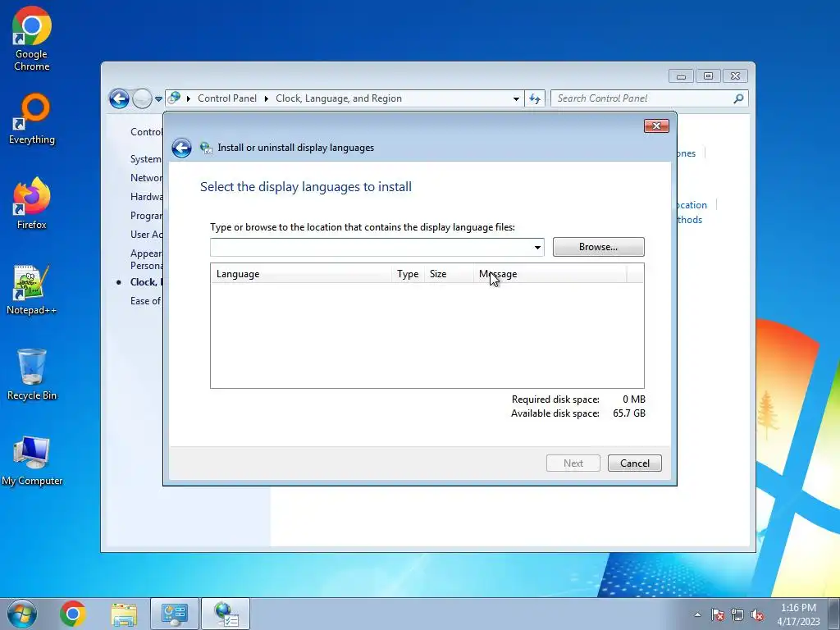Open Windows Explorer from the taskbar

[124, 614]
